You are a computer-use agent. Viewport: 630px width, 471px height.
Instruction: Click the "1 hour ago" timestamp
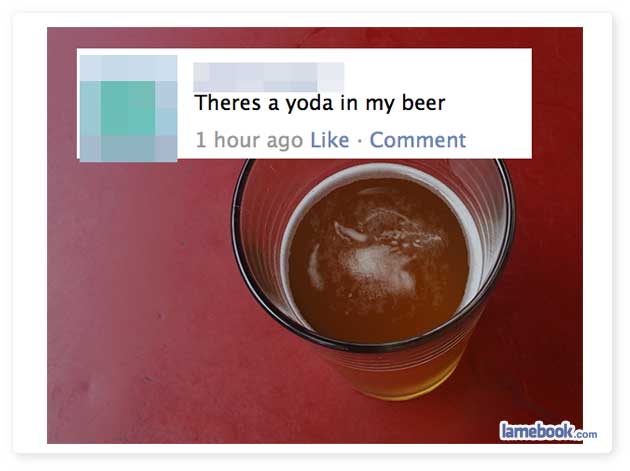(x=249, y=140)
